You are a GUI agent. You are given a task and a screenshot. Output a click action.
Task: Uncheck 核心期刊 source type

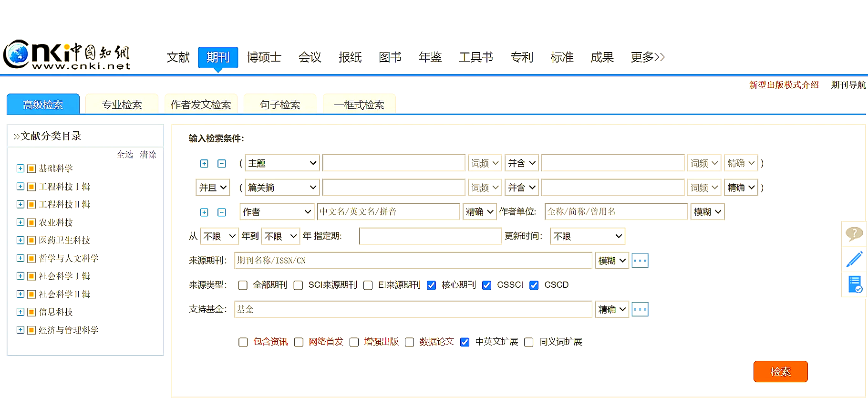click(x=432, y=285)
